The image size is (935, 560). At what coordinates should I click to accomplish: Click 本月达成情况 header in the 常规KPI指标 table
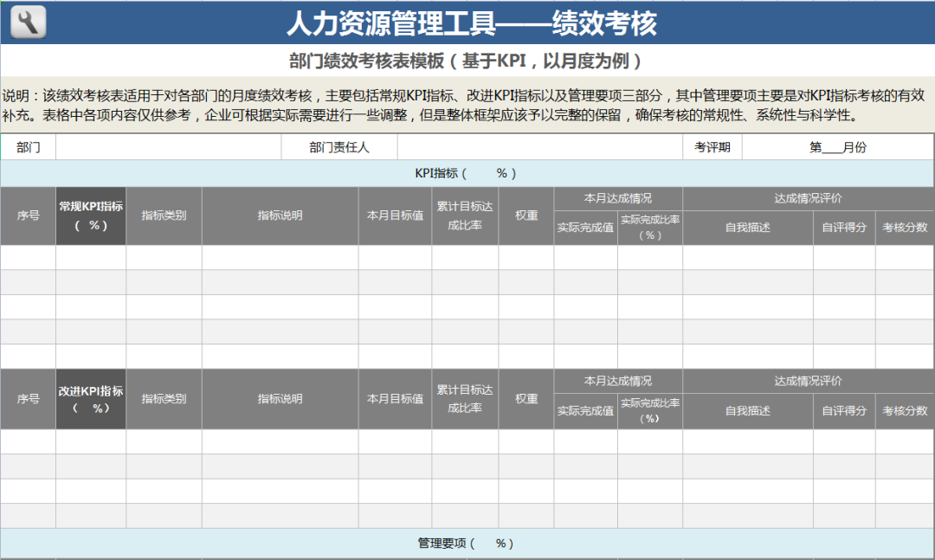pos(618,198)
